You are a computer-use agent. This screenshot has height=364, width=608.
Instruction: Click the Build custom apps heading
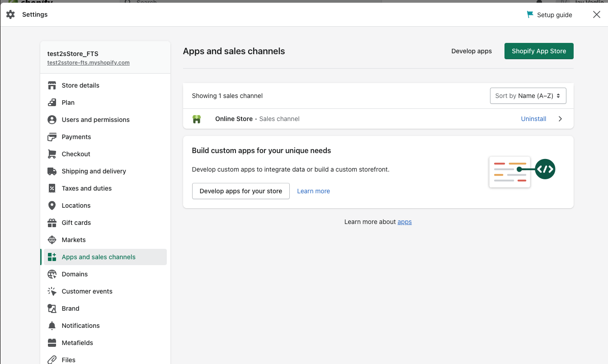tap(262, 150)
